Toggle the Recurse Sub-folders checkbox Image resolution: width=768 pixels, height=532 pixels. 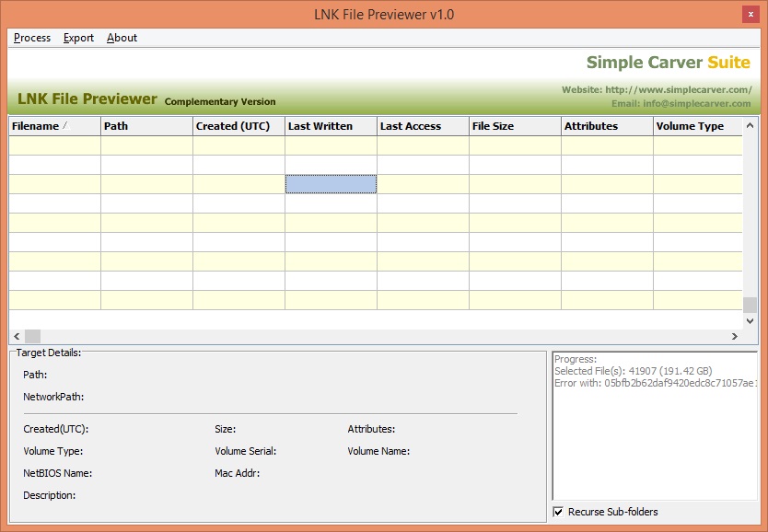(x=557, y=512)
